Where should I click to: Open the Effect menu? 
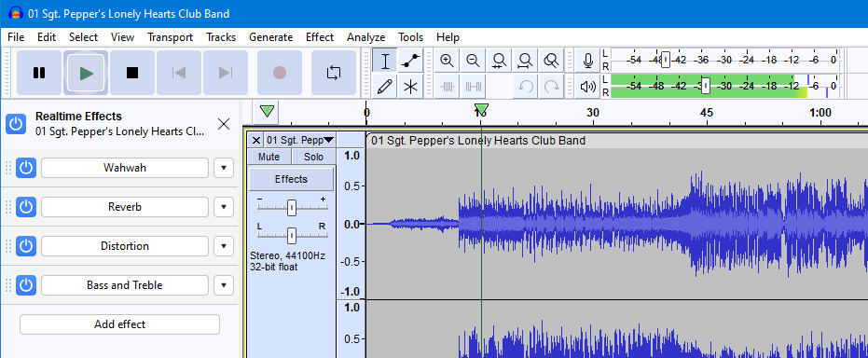(320, 37)
